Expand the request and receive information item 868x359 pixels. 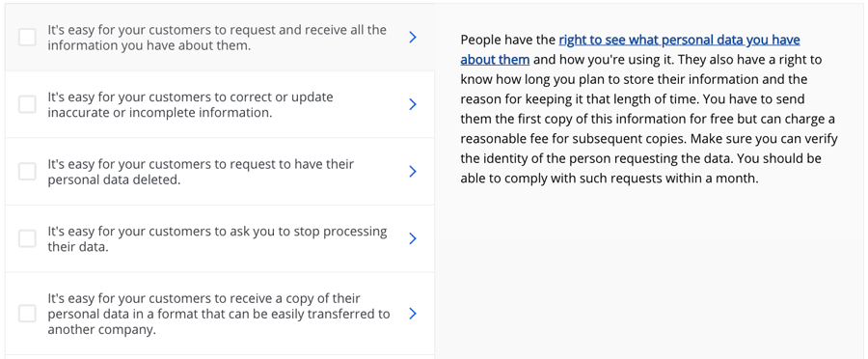[413, 37]
